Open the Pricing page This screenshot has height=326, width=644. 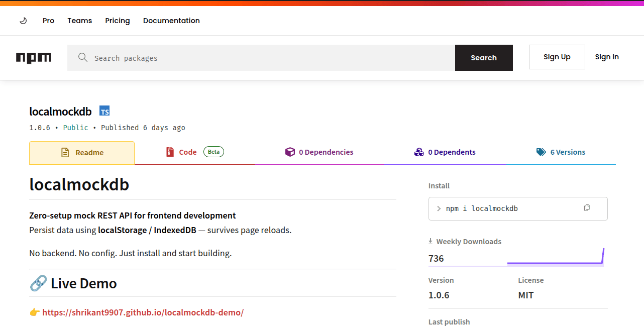117,20
